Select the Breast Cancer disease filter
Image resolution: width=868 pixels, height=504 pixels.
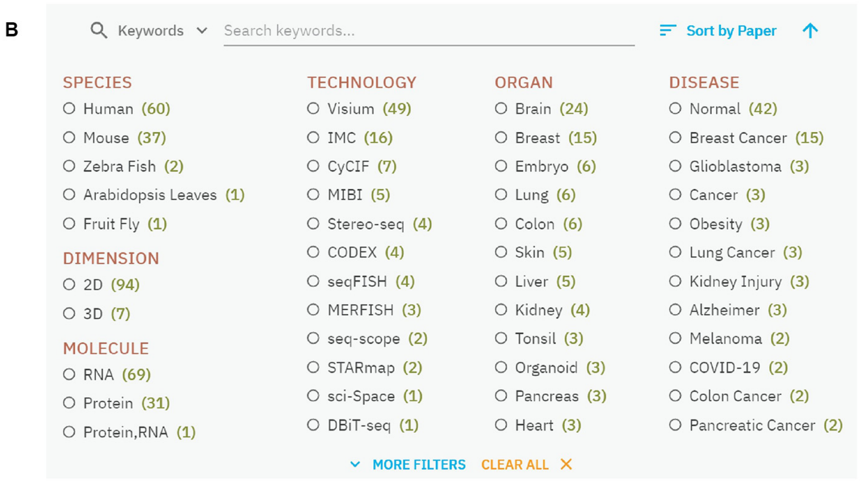pyautogui.click(x=675, y=137)
